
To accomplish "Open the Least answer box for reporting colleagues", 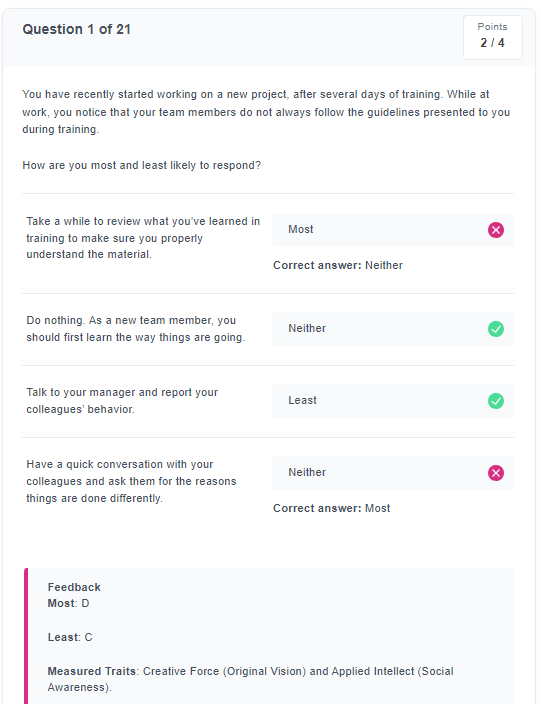I will (x=393, y=401).
